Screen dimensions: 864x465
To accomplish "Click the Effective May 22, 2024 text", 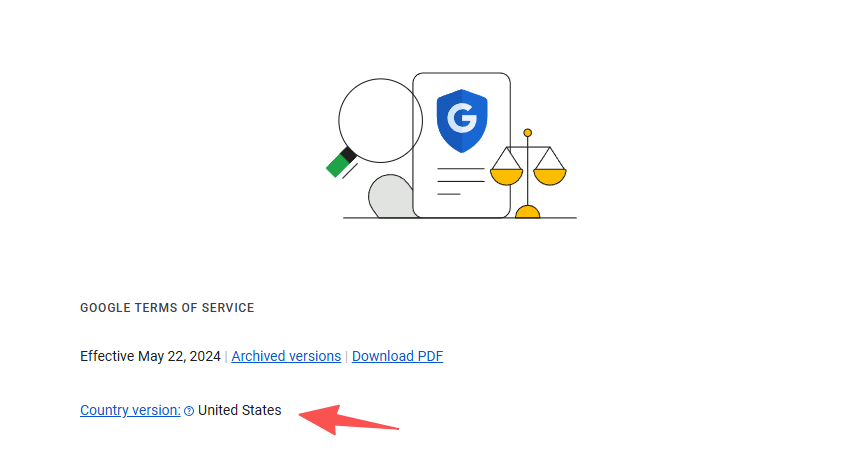I will click(150, 356).
